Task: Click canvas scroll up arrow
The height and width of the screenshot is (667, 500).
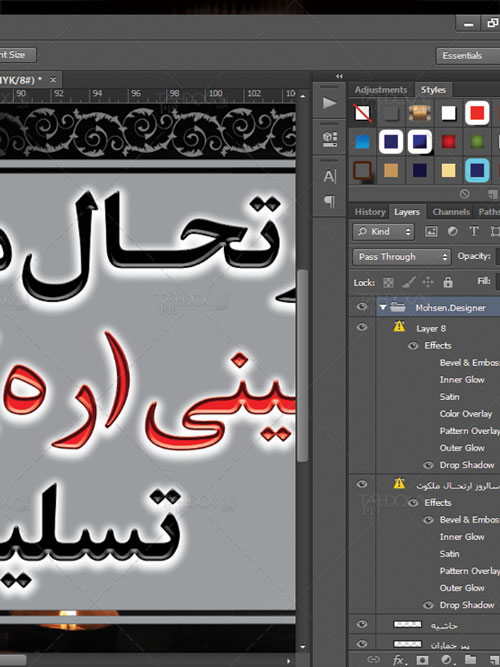Action: tap(302, 96)
